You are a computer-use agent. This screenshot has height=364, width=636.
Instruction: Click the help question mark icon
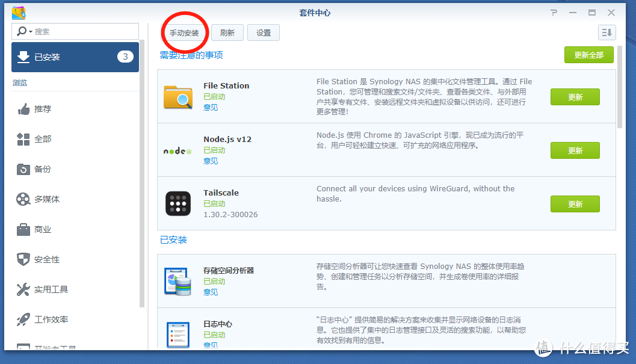(554, 13)
